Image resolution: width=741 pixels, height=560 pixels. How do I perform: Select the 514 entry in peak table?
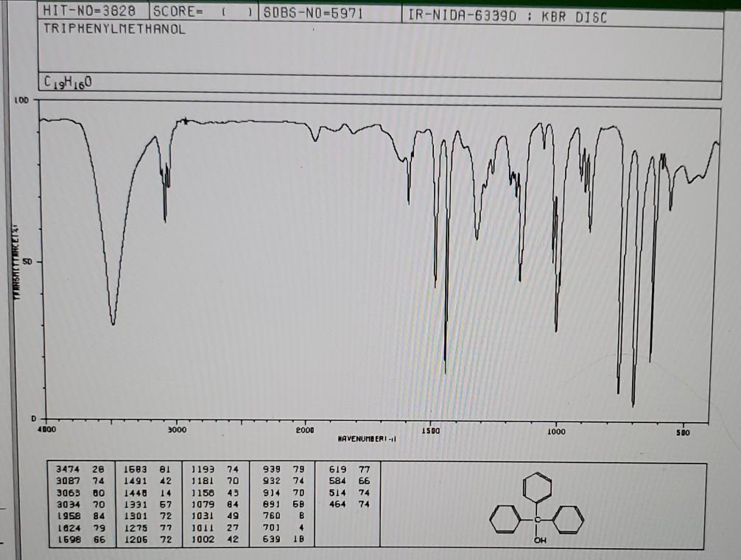(x=349, y=492)
